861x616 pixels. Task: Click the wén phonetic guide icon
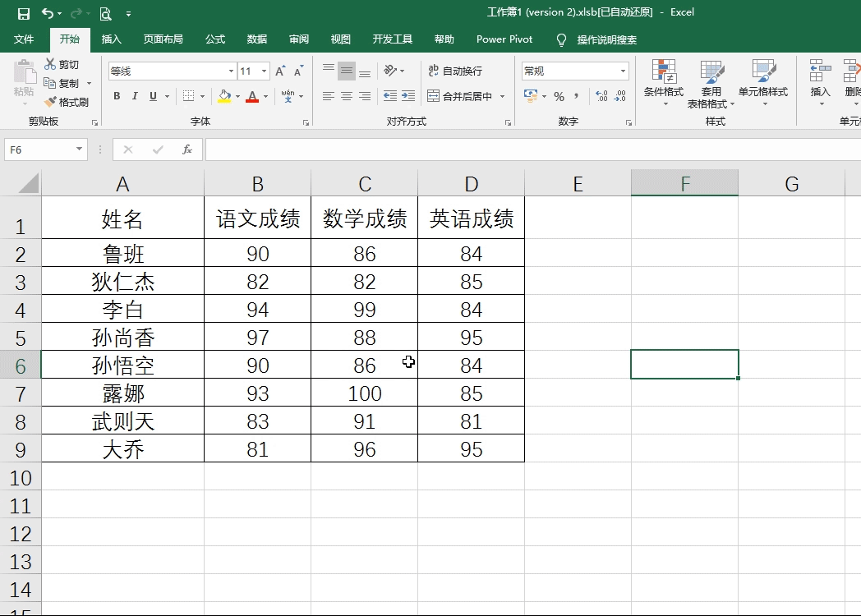(x=288, y=96)
